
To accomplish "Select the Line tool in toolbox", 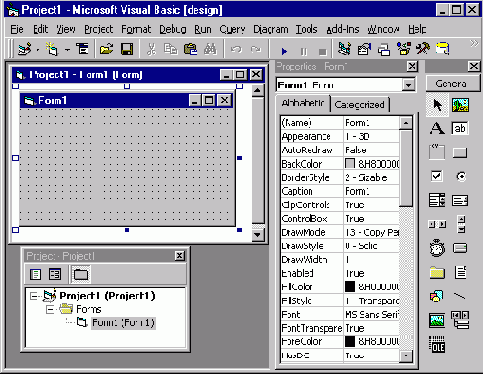I will pos(460,296).
